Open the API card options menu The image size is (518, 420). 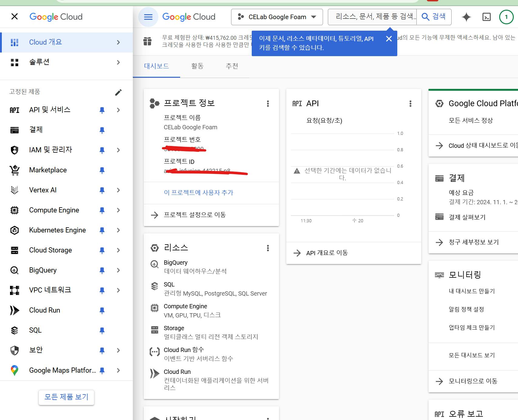[410, 104]
